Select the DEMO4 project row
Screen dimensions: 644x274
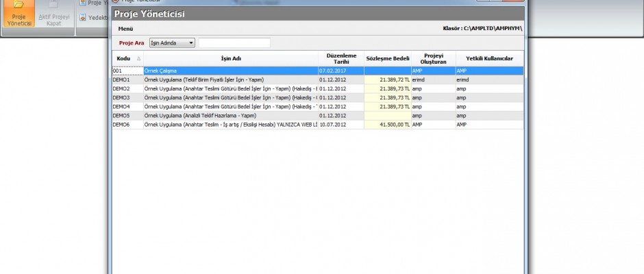point(230,106)
